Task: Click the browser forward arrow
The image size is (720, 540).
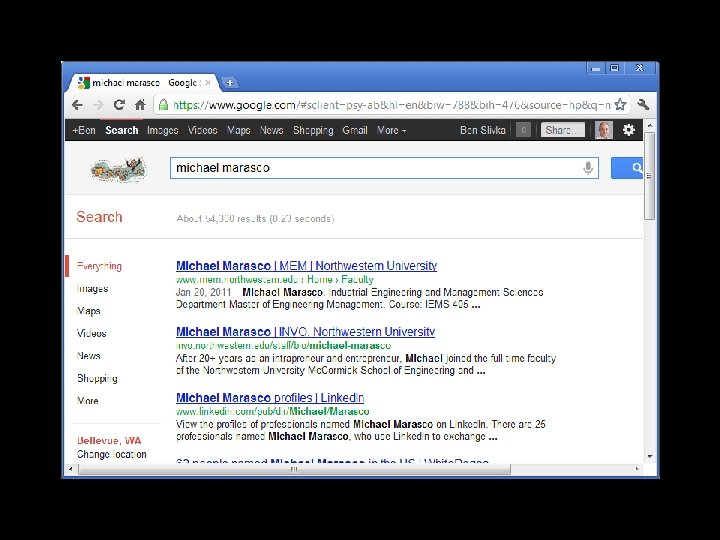Action: [x=98, y=105]
